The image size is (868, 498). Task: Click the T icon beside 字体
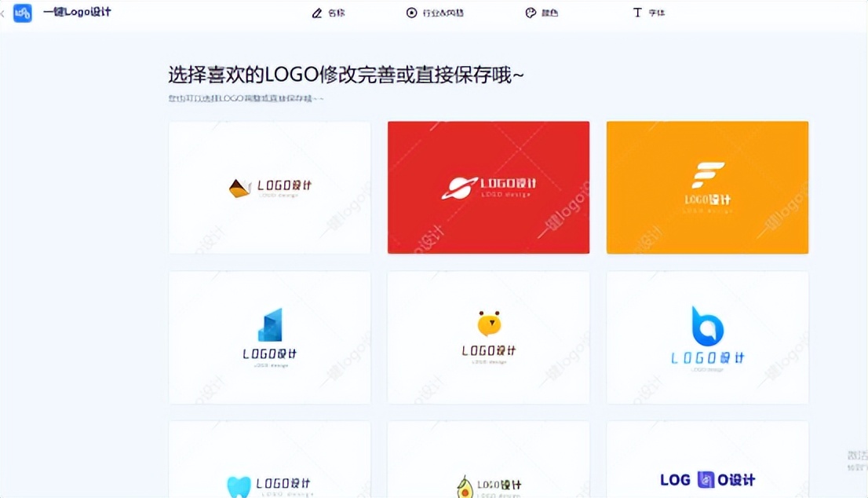point(637,13)
